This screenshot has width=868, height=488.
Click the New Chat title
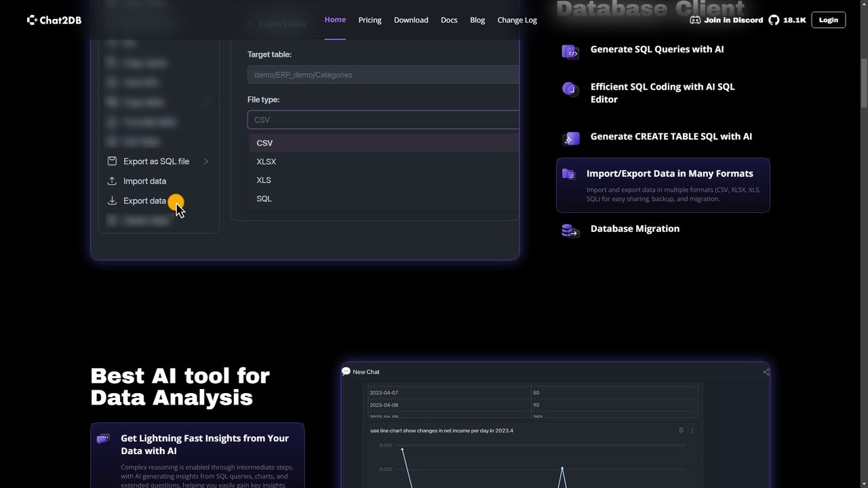tap(366, 372)
